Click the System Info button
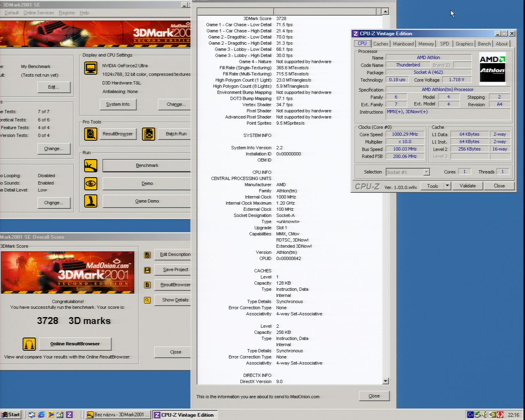This screenshot has width=525, height=420. click(118, 104)
